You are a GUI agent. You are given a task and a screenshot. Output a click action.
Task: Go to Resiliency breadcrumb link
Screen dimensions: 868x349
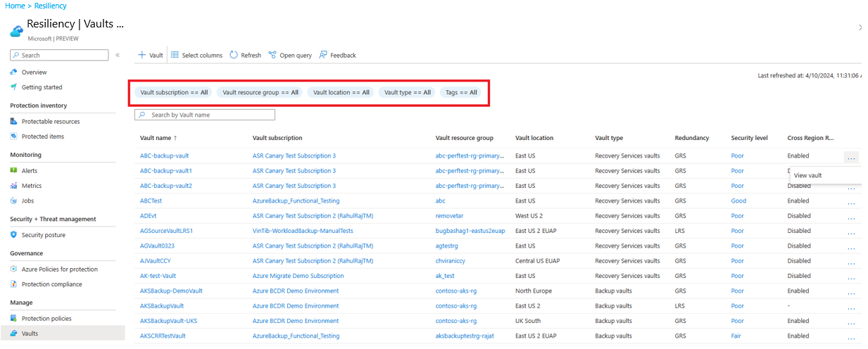(50, 6)
